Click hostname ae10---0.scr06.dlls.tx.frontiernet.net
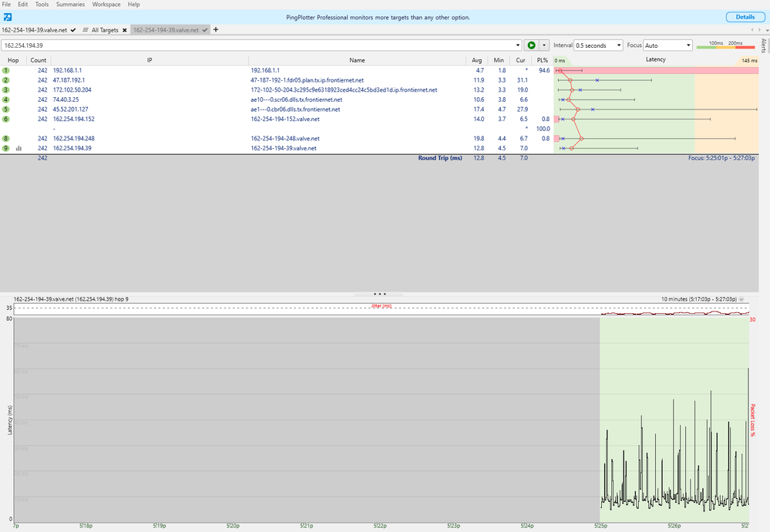This screenshot has width=770, height=532. [297, 99]
